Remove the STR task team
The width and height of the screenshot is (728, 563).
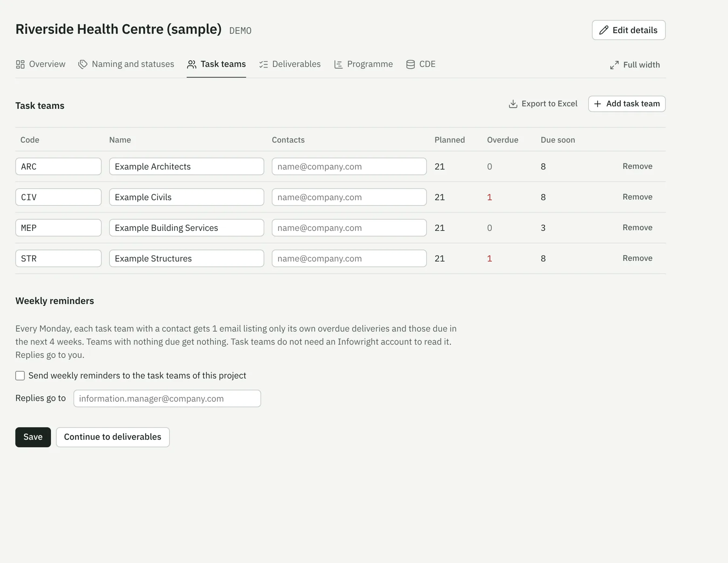click(x=637, y=258)
